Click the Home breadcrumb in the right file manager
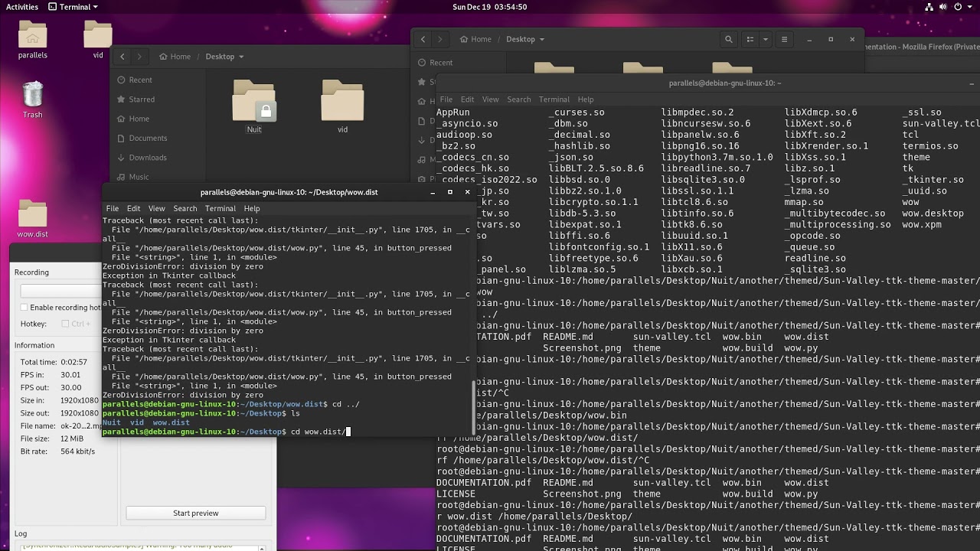 [475, 39]
